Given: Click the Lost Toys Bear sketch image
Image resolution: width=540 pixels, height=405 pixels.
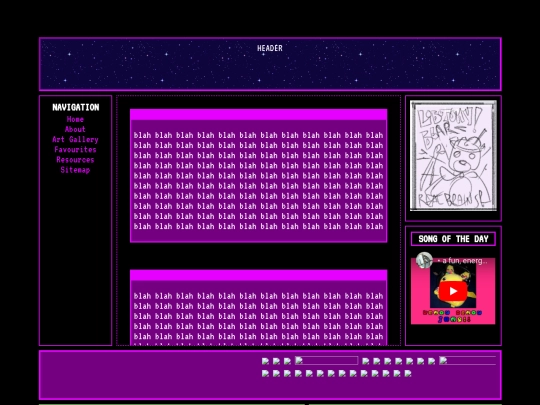Looking at the screenshot, I should [x=453, y=155].
